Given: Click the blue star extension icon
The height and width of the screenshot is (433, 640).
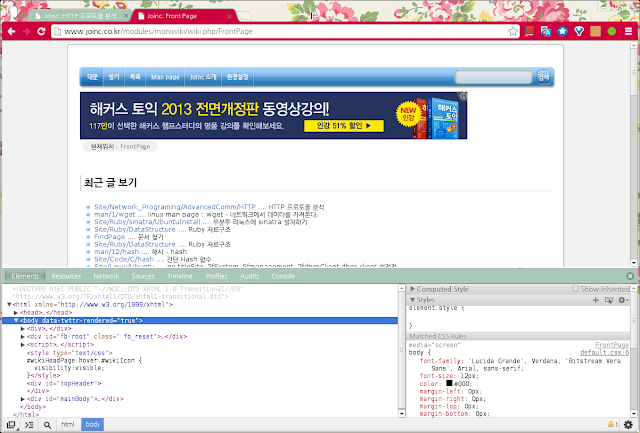Looking at the screenshot, I should coord(562,31).
